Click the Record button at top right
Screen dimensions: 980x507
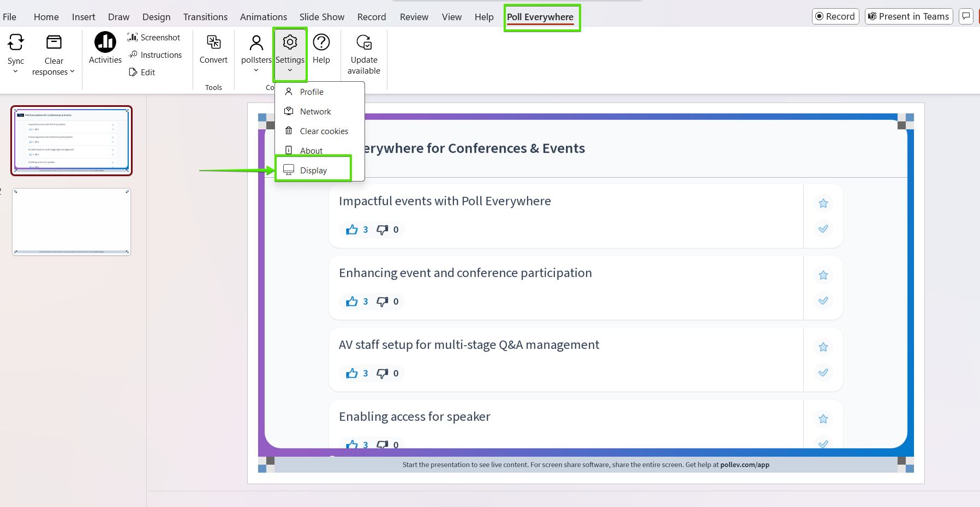coord(835,16)
